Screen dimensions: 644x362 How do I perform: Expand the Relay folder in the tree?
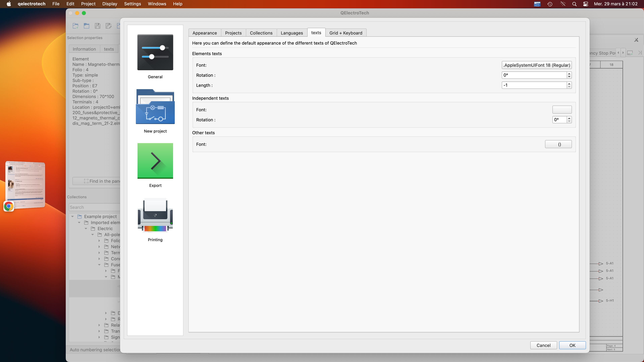tap(99, 325)
